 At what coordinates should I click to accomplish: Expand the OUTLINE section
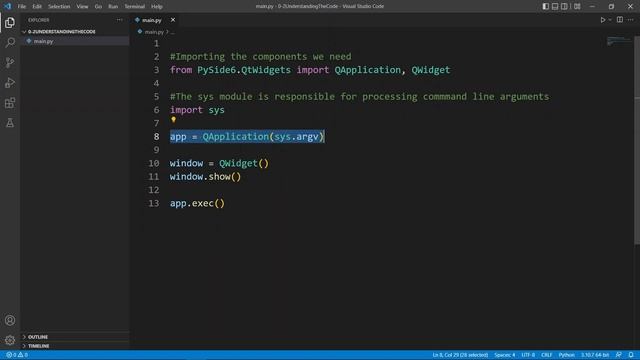38,337
